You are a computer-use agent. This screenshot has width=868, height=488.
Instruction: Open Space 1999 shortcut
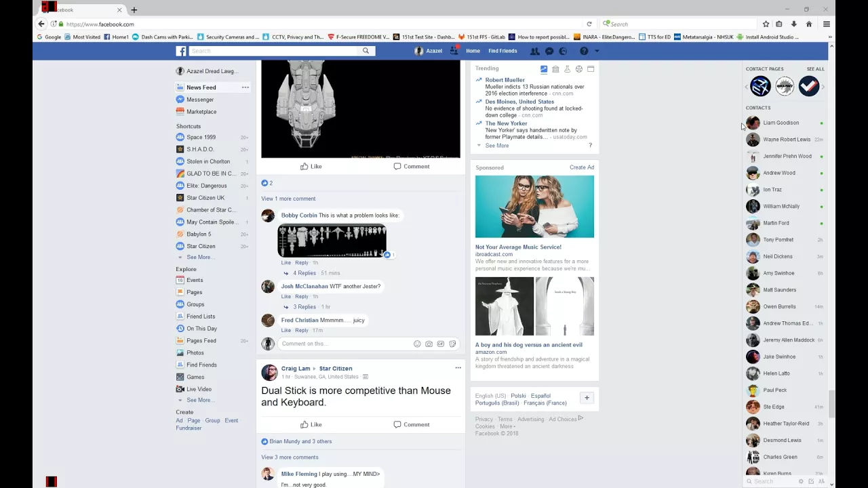click(201, 137)
